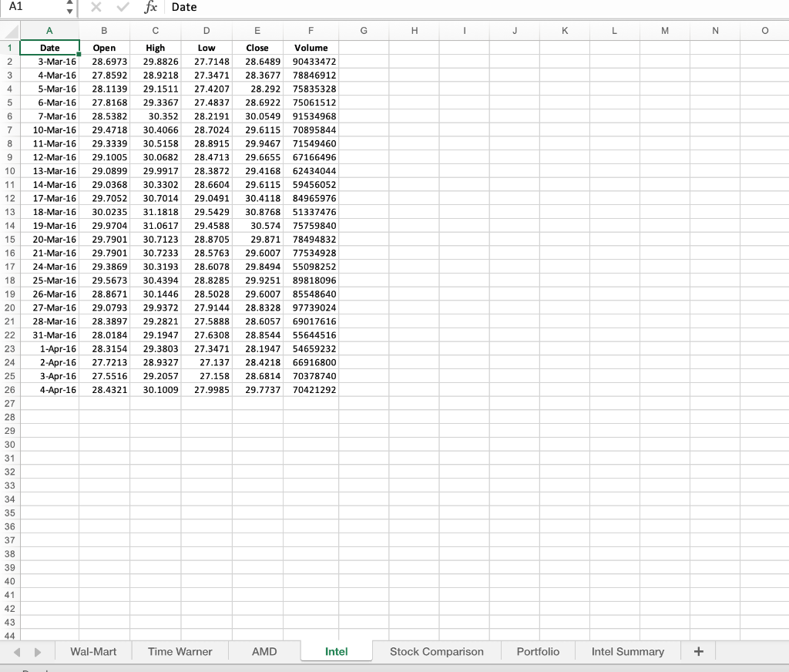Image resolution: width=789 pixels, height=672 pixels.
Task: Click the green Enter checkmark icon
Action: (122, 8)
